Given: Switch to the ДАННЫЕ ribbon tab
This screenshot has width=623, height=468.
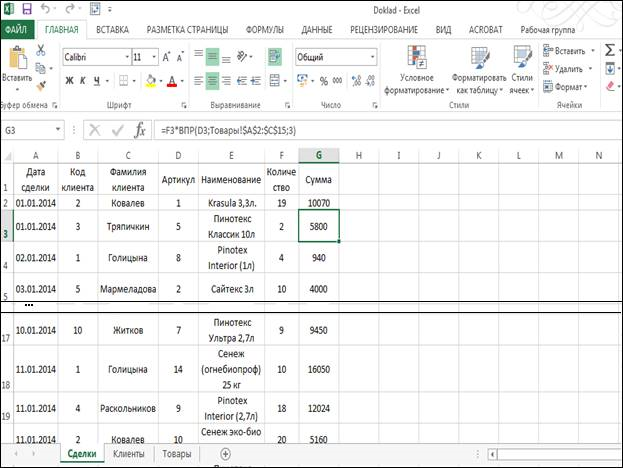Looking at the screenshot, I should pyautogui.click(x=317, y=30).
